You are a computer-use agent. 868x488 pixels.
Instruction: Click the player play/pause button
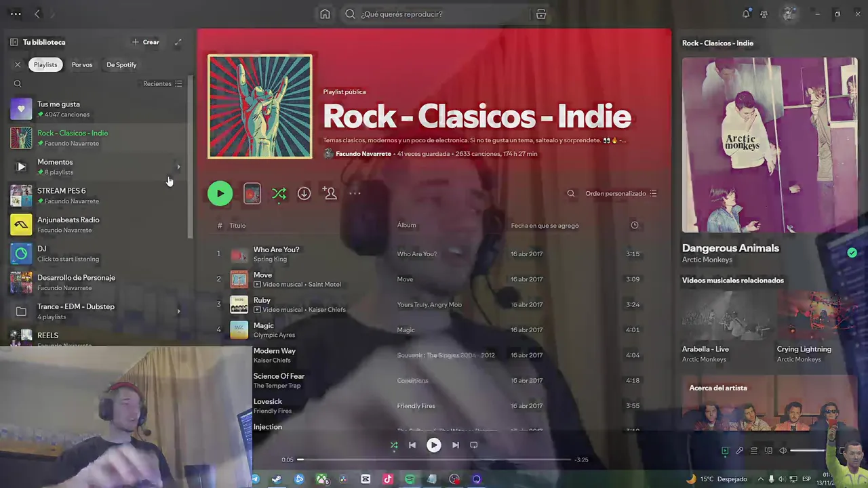tap(434, 445)
